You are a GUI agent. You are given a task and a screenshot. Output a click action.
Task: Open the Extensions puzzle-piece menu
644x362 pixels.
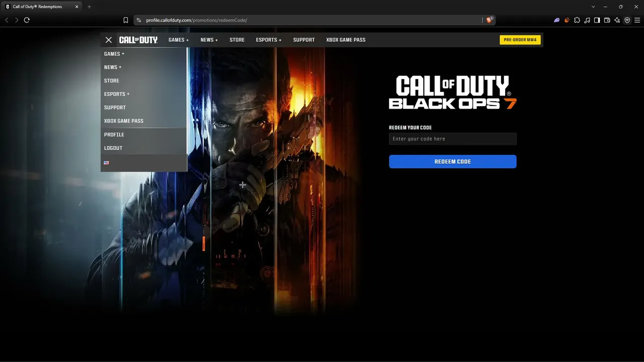(x=577, y=20)
